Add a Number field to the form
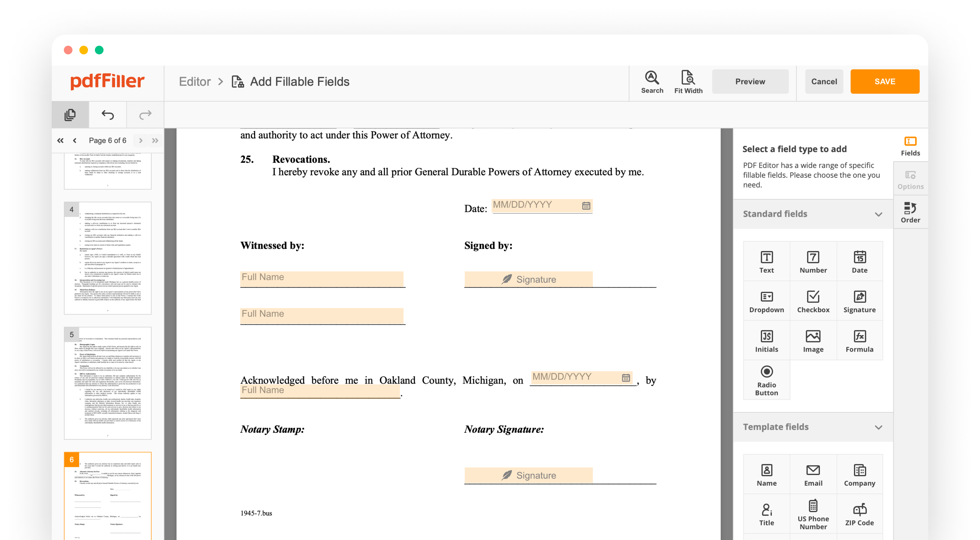This screenshot has height=540, width=980. pos(813,261)
